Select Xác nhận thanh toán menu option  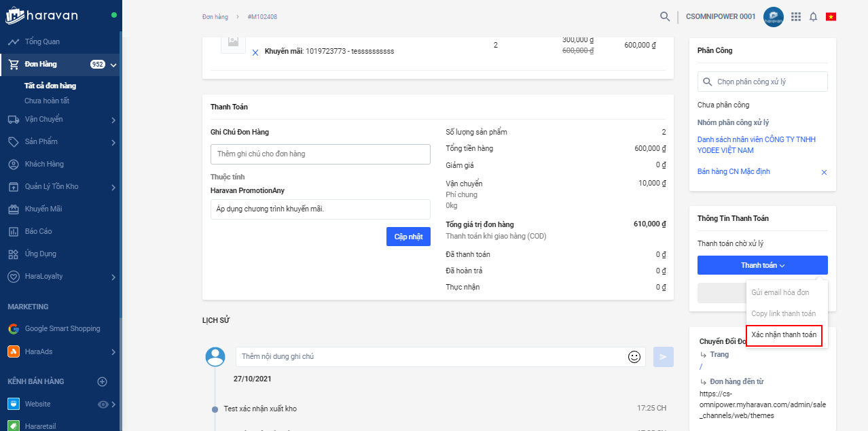784,335
